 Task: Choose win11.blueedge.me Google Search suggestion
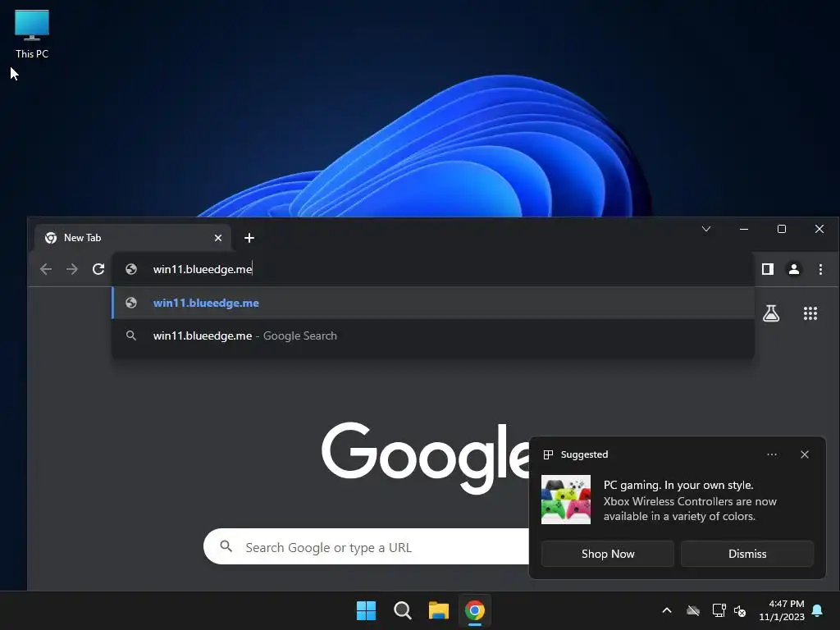point(433,336)
